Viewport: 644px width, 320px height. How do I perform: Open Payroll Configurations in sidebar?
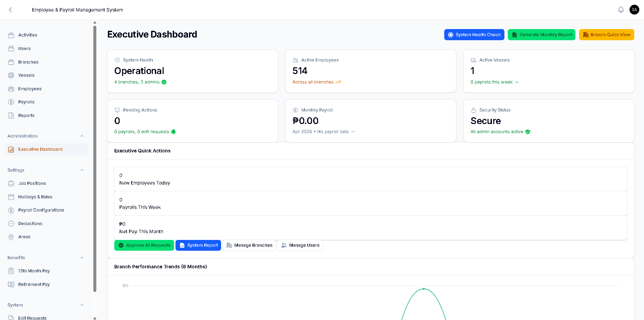tap(46, 210)
